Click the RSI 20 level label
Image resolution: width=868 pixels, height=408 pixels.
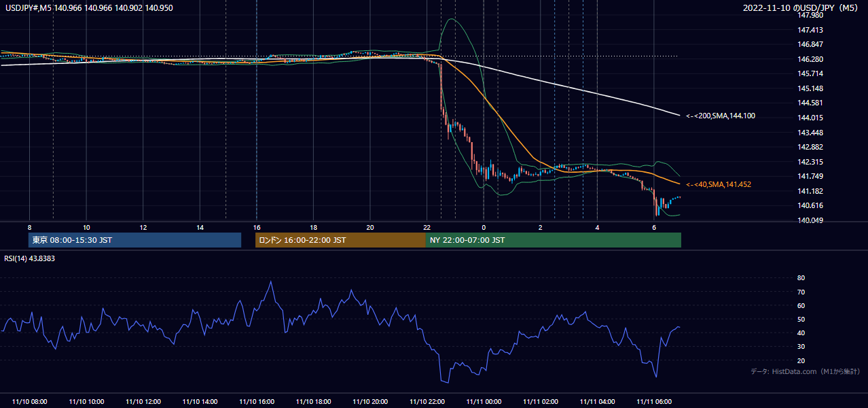pos(801,360)
